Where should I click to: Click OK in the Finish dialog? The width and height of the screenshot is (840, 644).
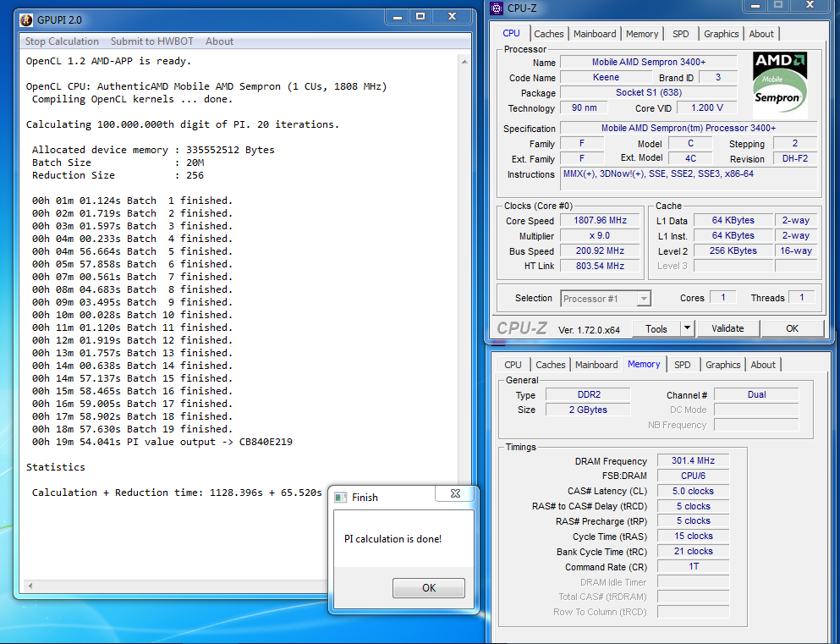click(x=429, y=588)
